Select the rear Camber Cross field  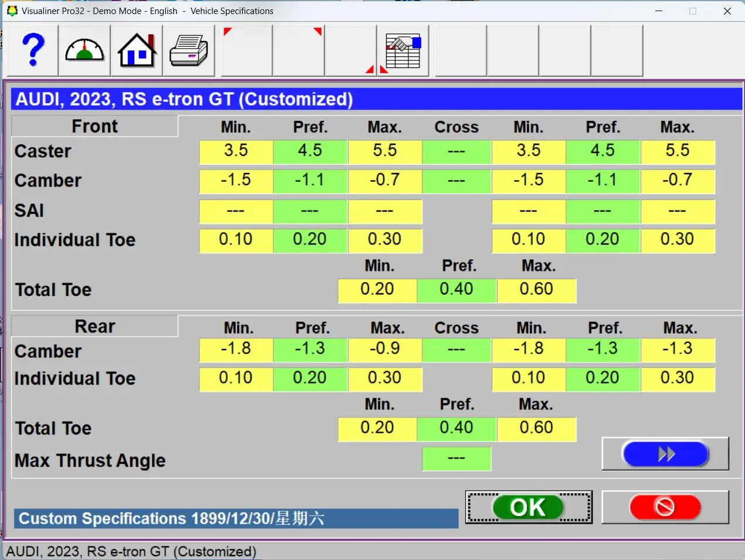(x=456, y=350)
